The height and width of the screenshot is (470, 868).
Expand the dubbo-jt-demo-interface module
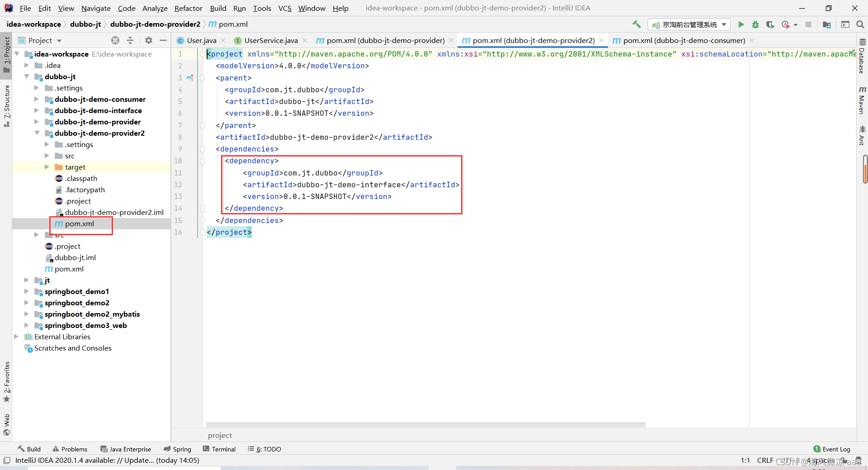(x=36, y=110)
